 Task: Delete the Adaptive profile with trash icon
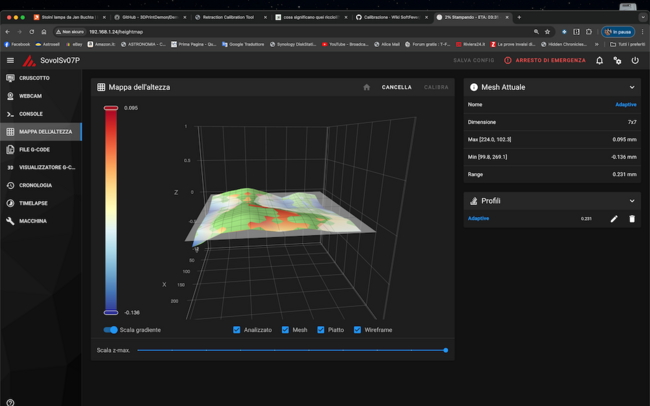coord(631,219)
